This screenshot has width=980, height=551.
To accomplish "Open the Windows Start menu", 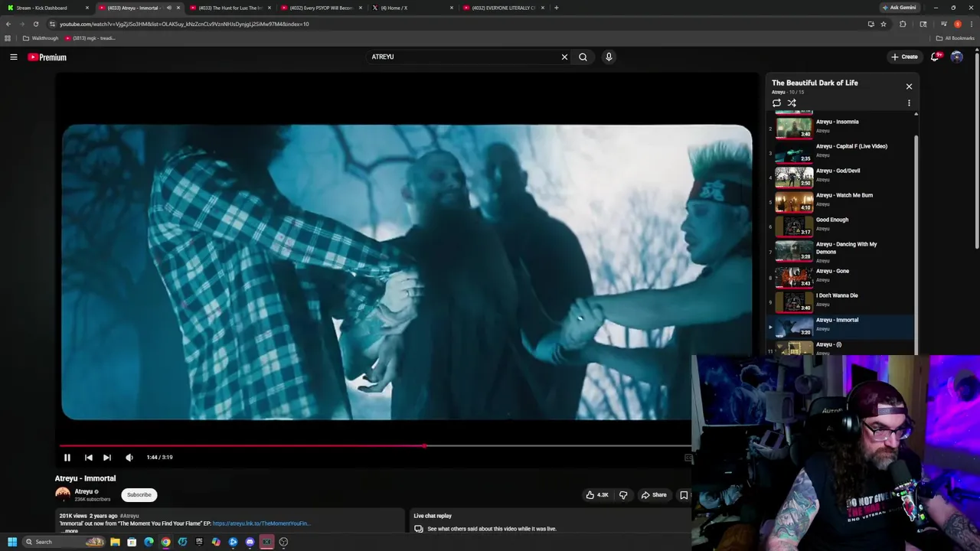I will click(x=12, y=542).
